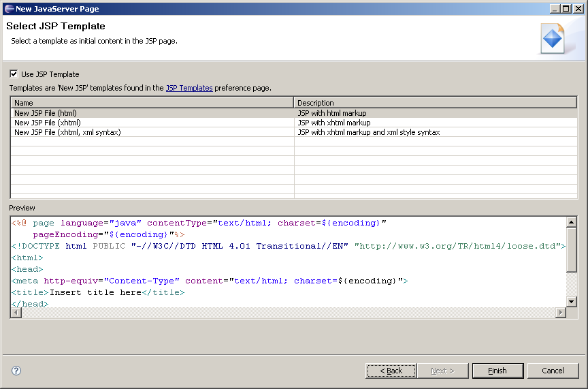This screenshot has height=389, width=588.
Task: Click the DOCTYPE line in the preview
Action: (288, 246)
